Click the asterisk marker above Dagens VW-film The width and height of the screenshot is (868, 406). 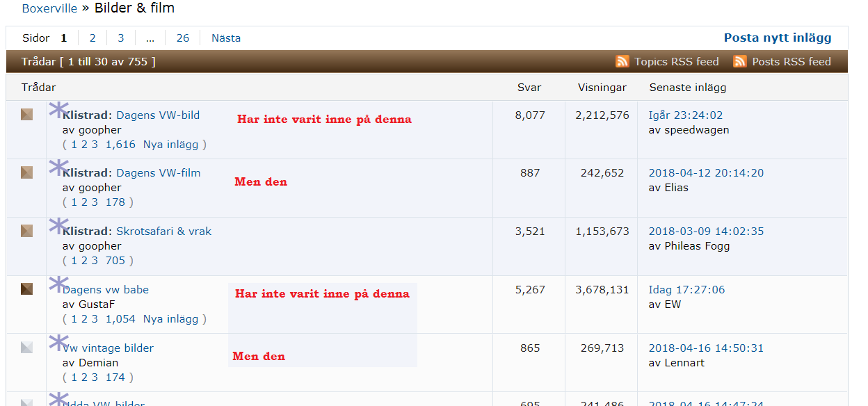[x=58, y=168]
